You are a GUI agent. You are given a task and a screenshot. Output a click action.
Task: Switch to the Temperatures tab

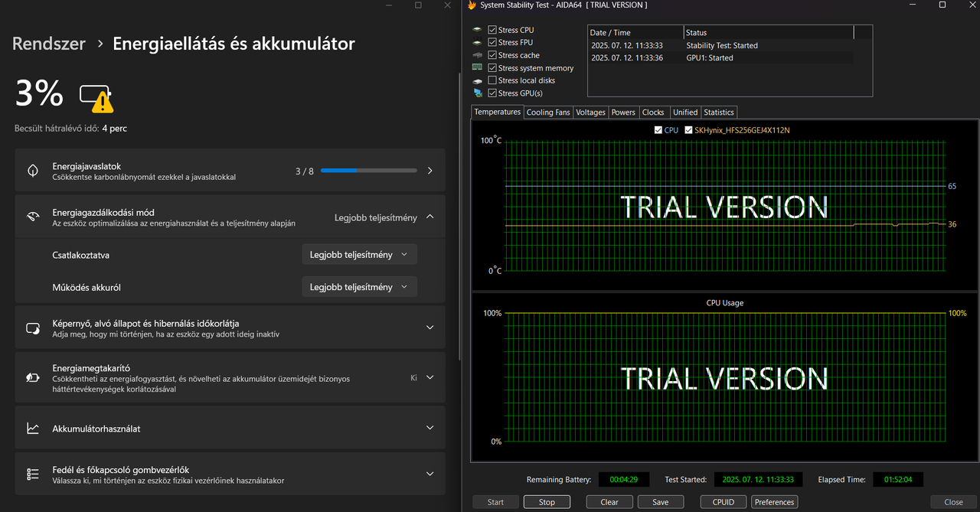tap(498, 112)
